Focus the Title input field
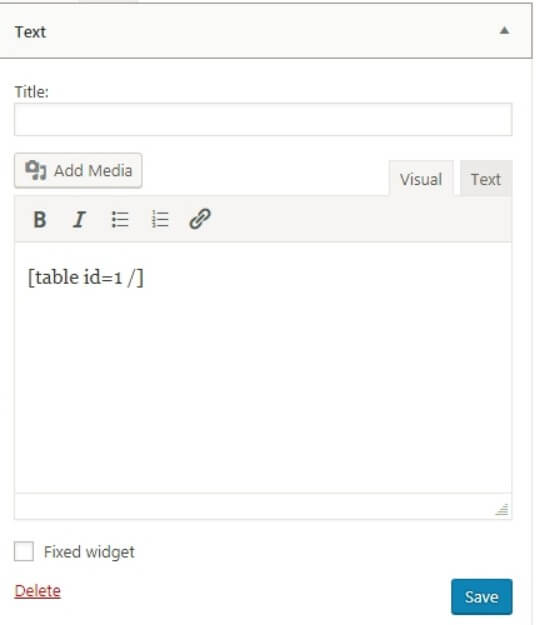Screen dimensions: 536x625 click(x=263, y=120)
